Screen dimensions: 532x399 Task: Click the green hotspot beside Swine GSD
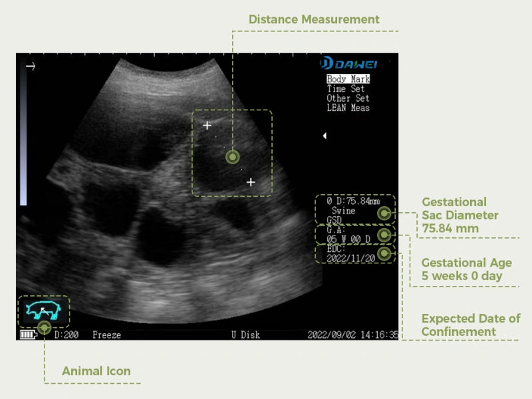tap(384, 213)
